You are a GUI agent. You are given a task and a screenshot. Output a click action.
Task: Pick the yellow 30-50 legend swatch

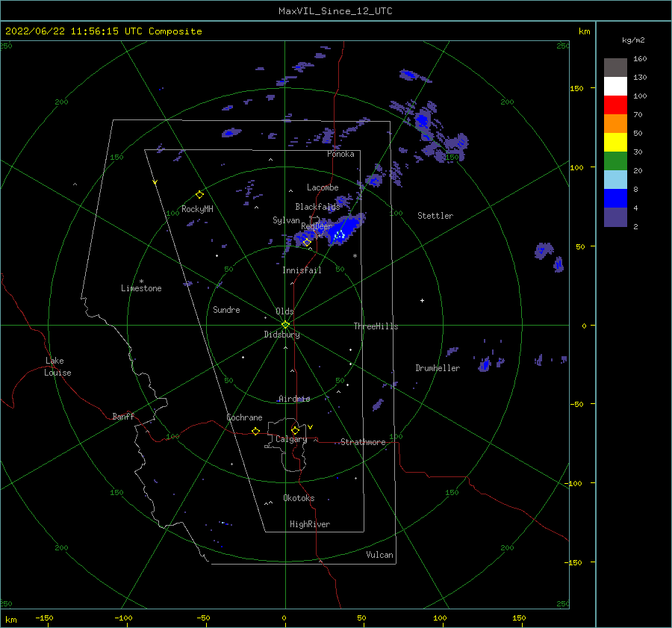pyautogui.click(x=615, y=143)
